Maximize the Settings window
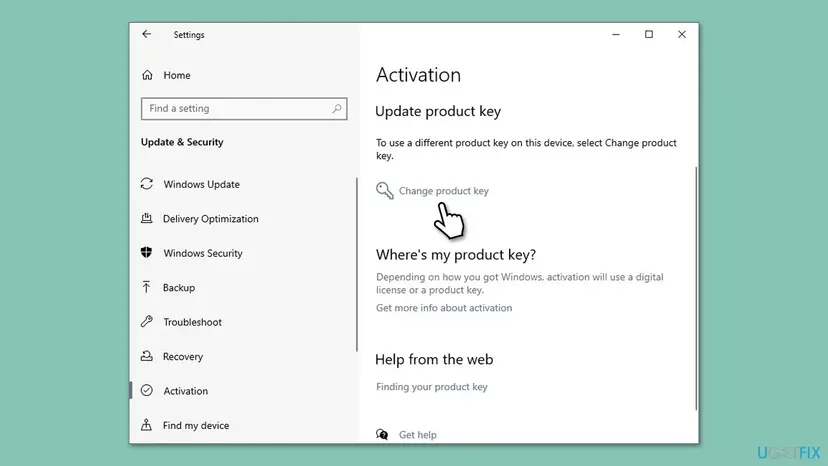Screen dimensions: 828x466 [x=649, y=34]
